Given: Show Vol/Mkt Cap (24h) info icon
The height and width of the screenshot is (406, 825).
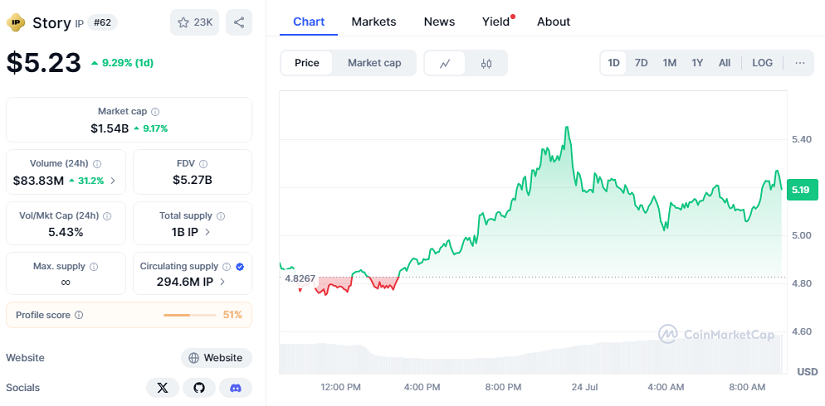Looking at the screenshot, I should tap(107, 216).
